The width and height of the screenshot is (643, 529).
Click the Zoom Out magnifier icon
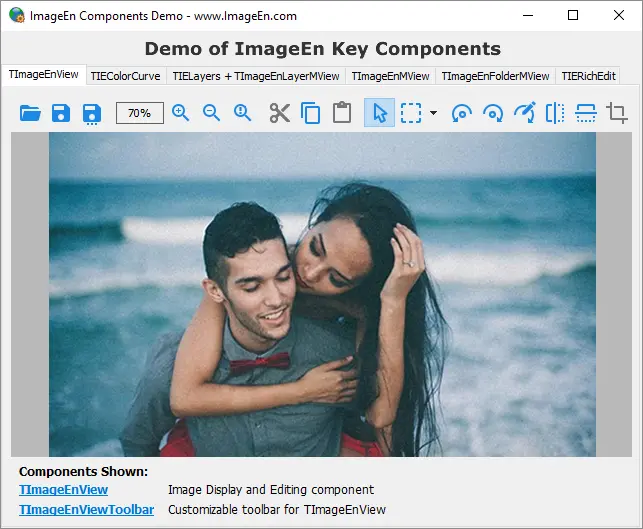point(212,113)
